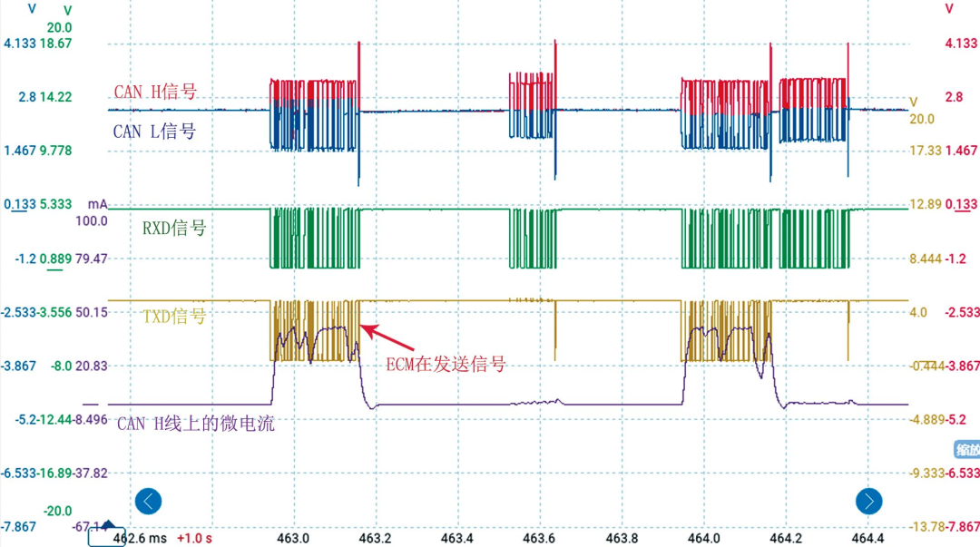
Task: Click the yellow -13.78 scale value
Action: tap(927, 527)
